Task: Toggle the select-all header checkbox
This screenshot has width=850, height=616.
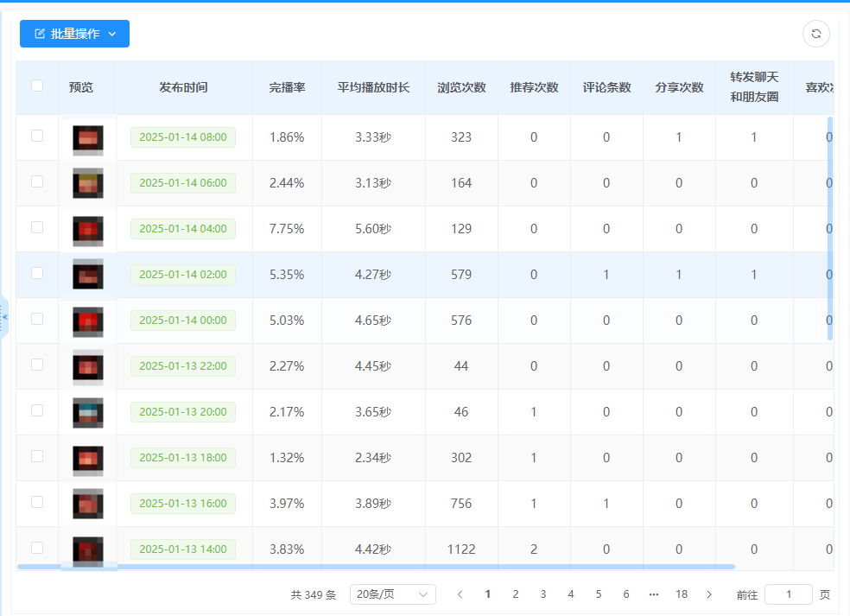Action: point(37,86)
